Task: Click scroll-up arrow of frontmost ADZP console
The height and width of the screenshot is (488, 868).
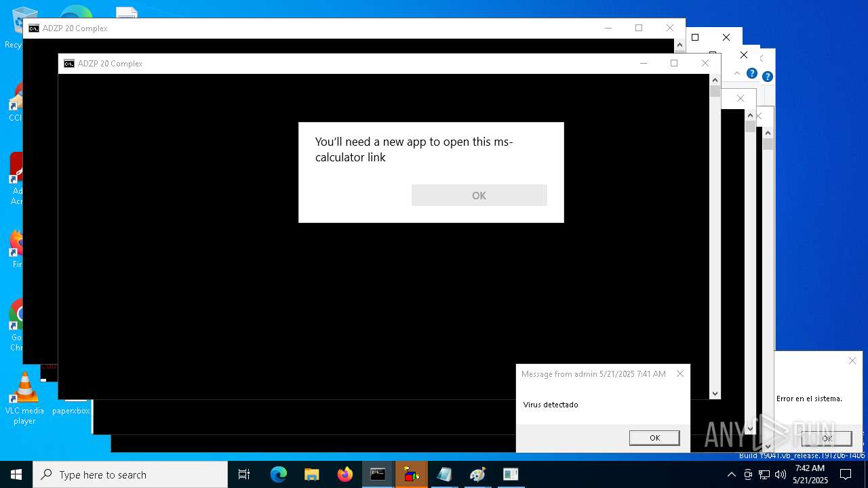Action: coord(715,80)
